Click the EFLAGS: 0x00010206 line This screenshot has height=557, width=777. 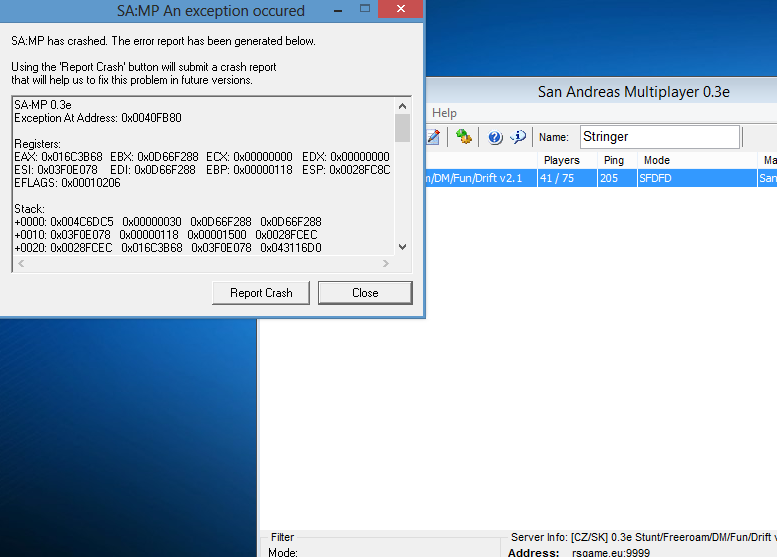coord(67,183)
